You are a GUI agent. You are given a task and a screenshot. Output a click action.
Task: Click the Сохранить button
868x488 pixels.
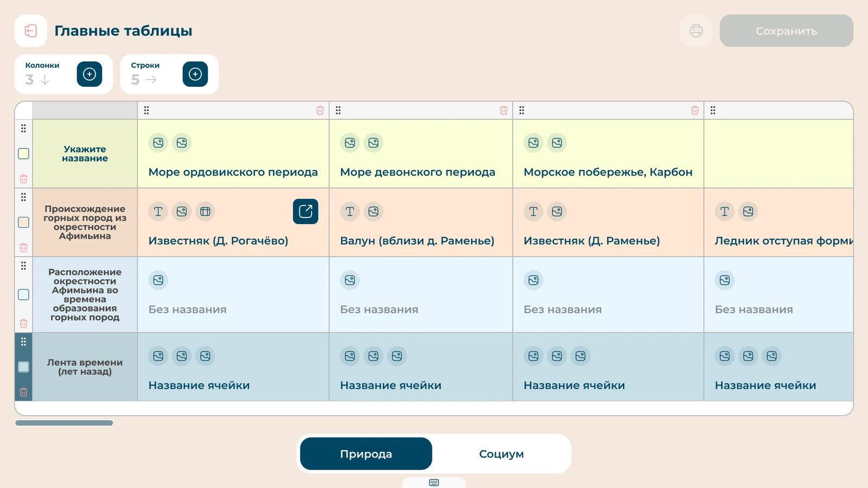click(787, 31)
